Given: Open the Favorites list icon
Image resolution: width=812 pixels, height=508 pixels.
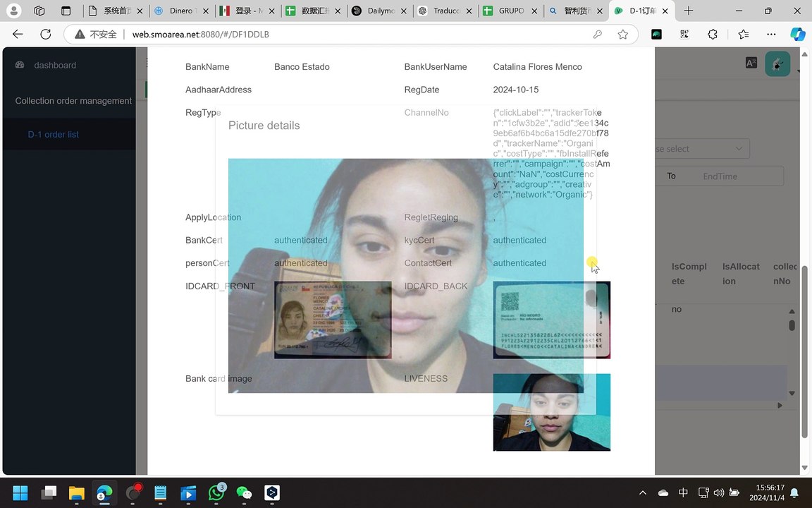Looking at the screenshot, I should click(744, 34).
